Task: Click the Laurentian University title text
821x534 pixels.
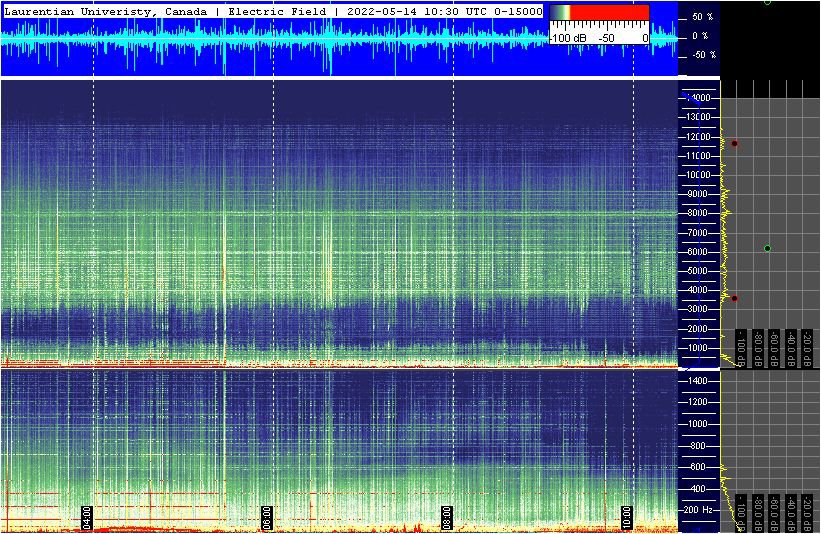Action: 105,11
